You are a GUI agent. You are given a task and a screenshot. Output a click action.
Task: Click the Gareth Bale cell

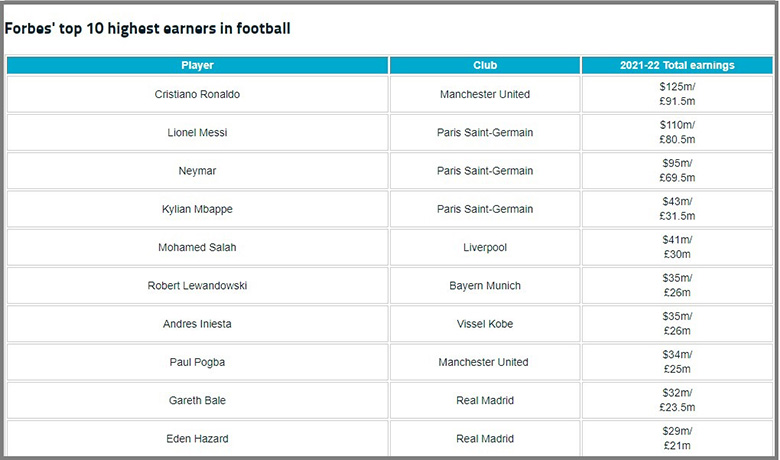tap(197, 400)
